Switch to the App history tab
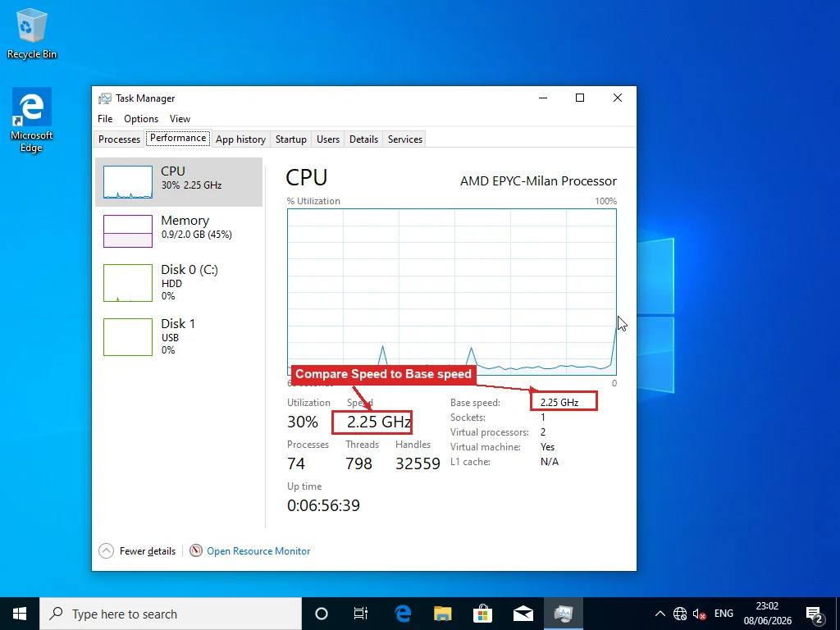Image resolution: width=840 pixels, height=630 pixels. pyautogui.click(x=240, y=139)
